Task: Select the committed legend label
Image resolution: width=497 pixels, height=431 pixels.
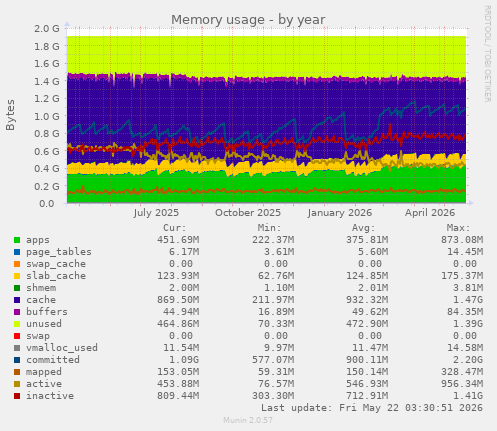Action: [x=53, y=360]
